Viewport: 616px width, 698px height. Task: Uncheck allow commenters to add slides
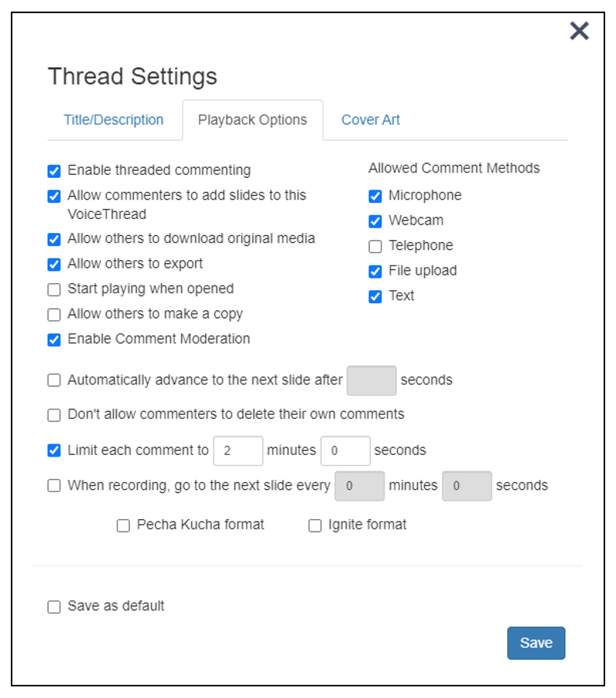[53, 196]
